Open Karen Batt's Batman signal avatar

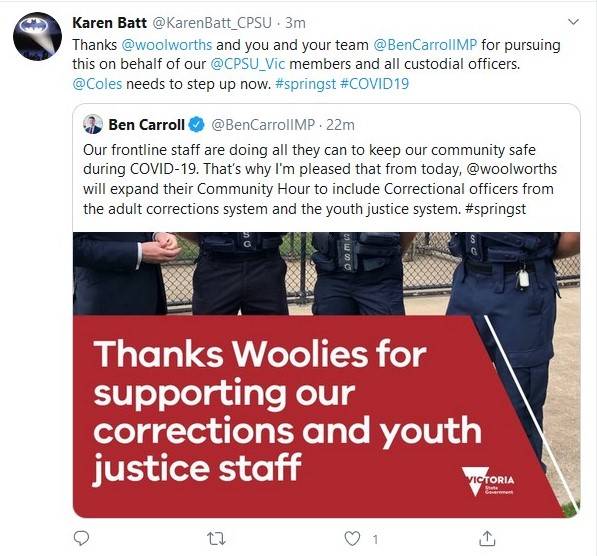click(37, 37)
